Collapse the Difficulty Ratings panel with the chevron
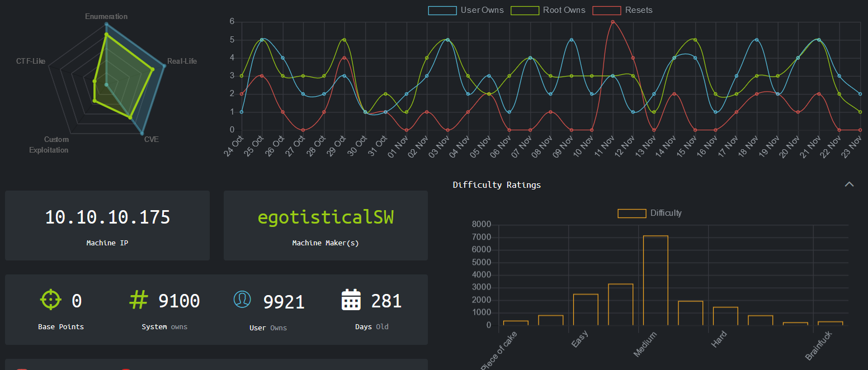This screenshot has height=370, width=868. pos(849,184)
